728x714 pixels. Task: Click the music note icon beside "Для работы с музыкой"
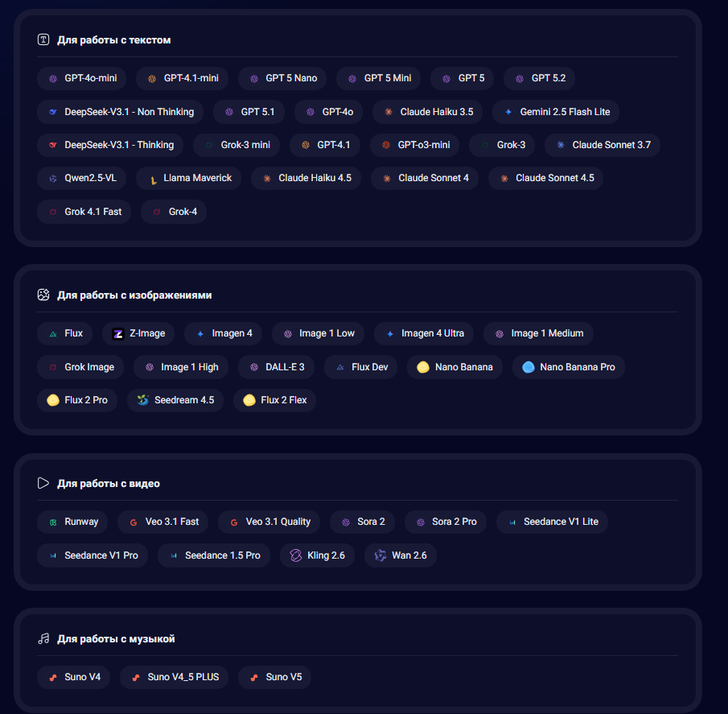[x=43, y=638]
